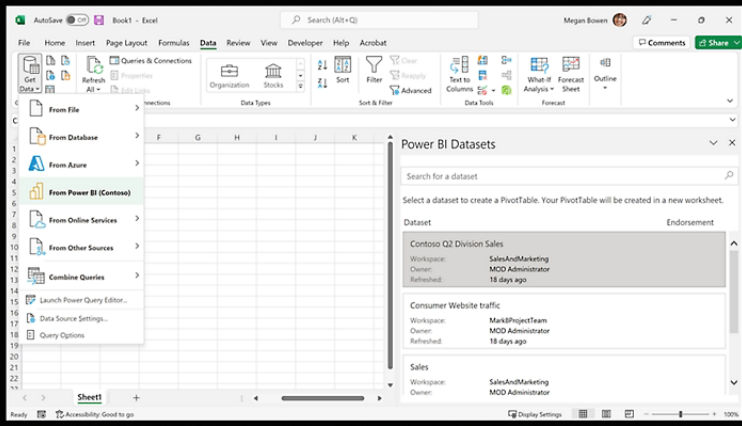Switch to the Home tab
The width and height of the screenshot is (742, 426).
55,43
